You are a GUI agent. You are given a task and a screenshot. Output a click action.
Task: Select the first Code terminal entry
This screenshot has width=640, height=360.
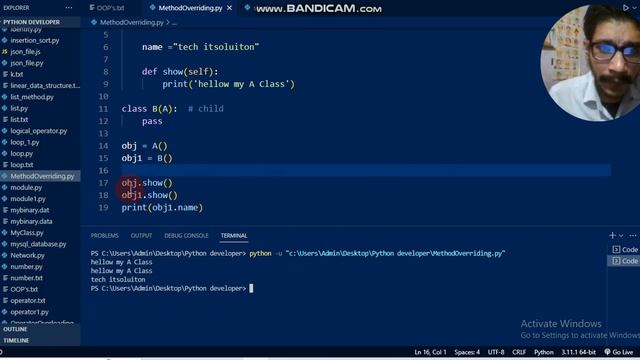(624, 249)
